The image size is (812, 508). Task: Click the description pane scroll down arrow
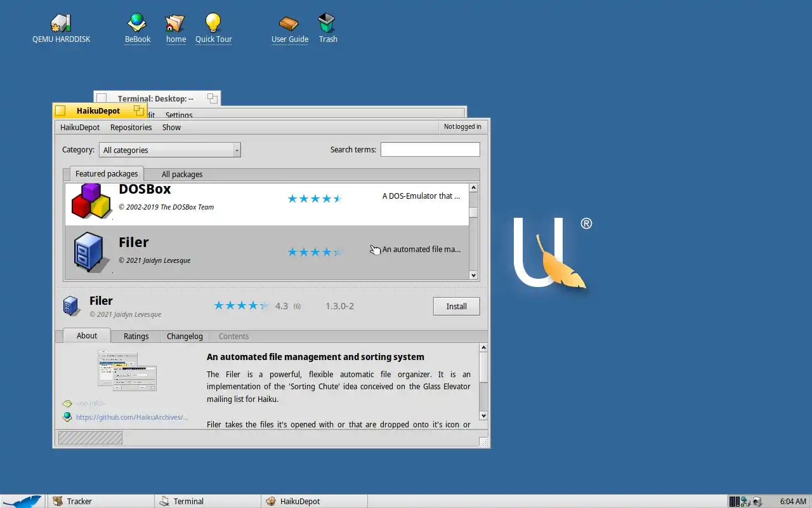point(483,415)
